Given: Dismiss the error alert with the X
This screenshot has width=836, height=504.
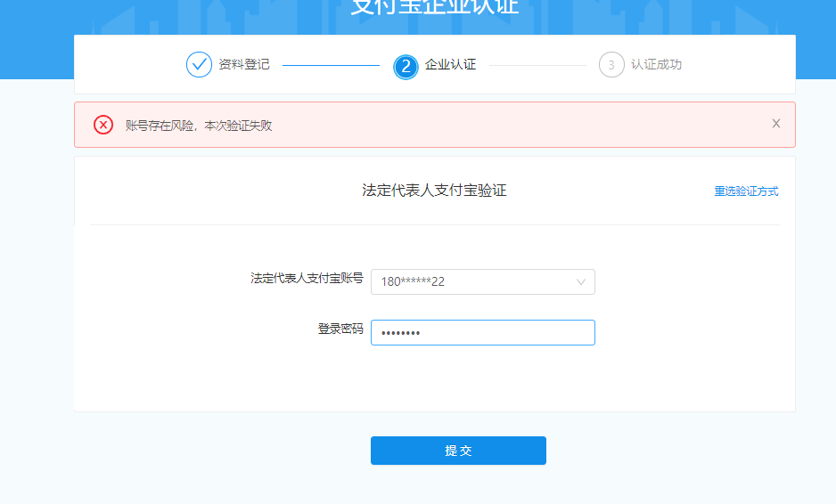Looking at the screenshot, I should coord(776,124).
